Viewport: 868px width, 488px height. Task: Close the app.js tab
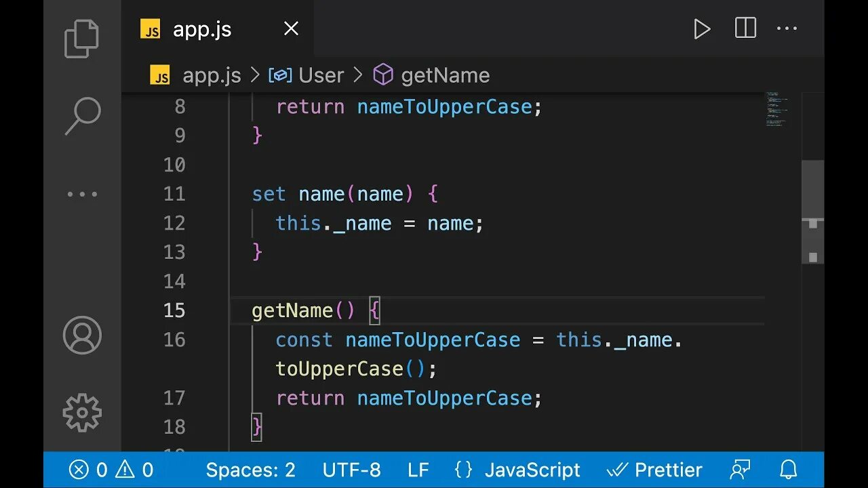[x=291, y=28]
